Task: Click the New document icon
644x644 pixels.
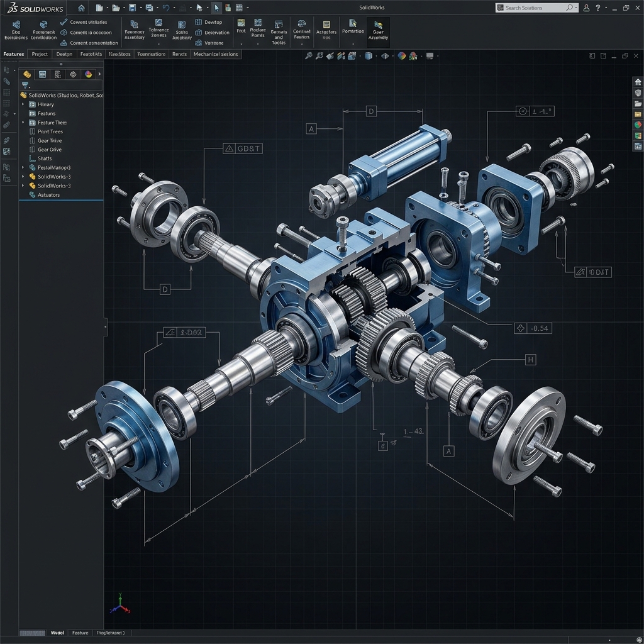Action: [99, 8]
